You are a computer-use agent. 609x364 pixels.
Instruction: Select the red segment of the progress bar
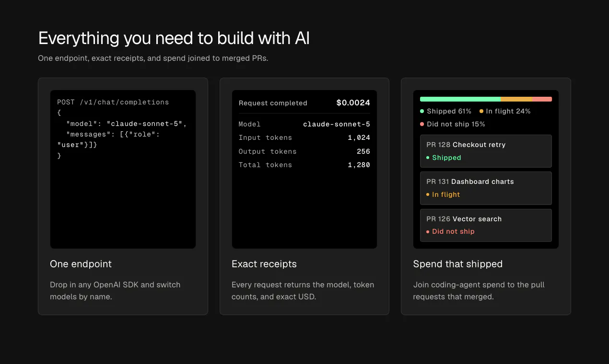point(542,99)
